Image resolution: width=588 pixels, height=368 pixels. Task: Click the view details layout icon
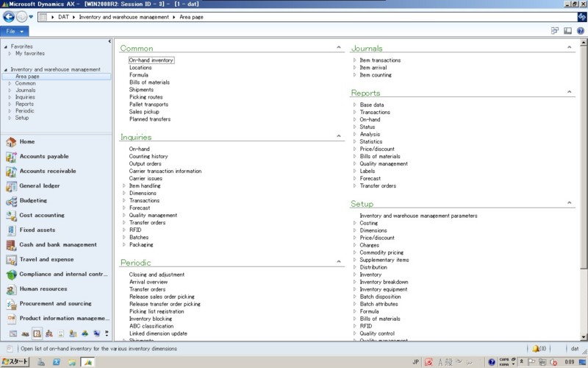click(x=555, y=31)
